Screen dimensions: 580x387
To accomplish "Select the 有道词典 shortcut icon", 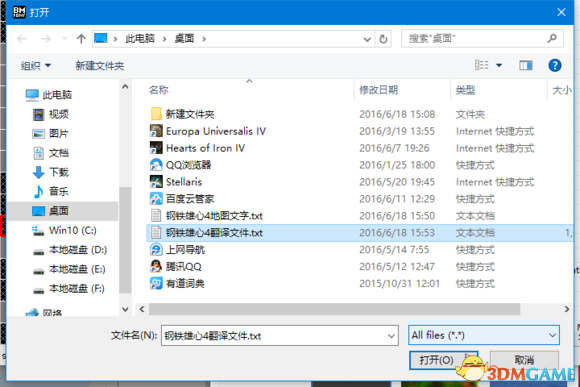I will (156, 283).
